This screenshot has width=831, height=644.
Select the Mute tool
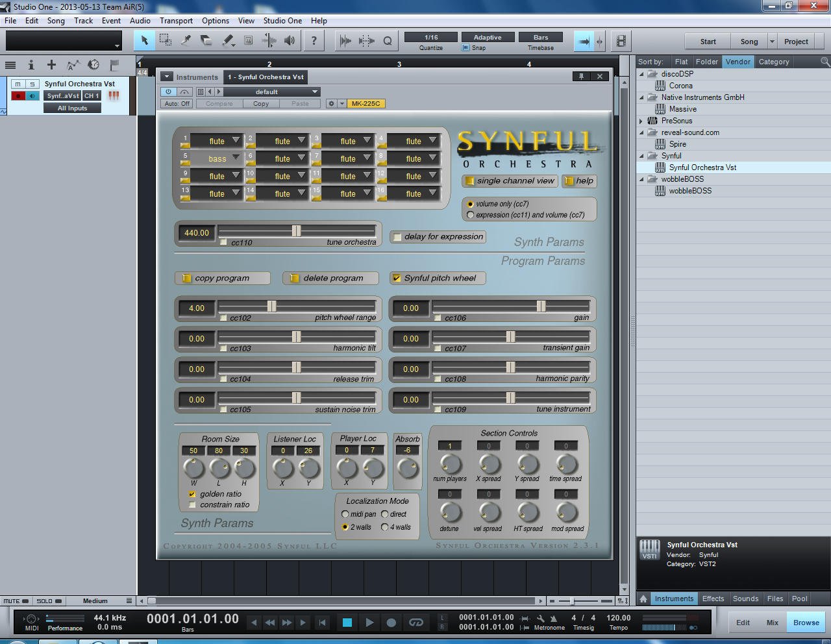248,41
